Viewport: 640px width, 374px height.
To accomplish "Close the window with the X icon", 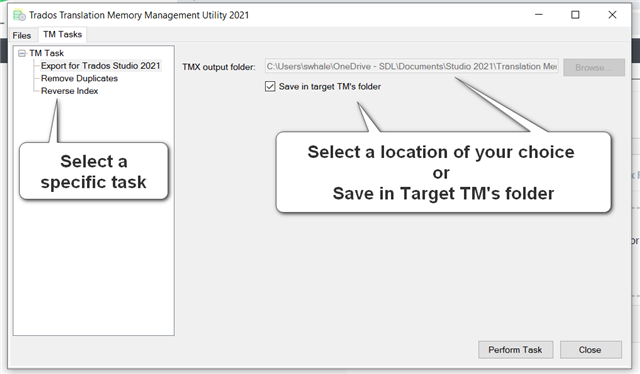I will [612, 15].
